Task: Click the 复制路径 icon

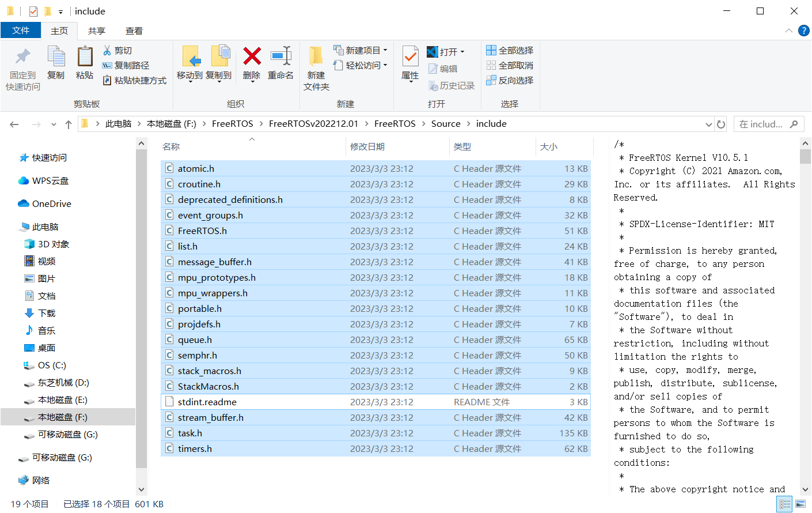Action: pyautogui.click(x=107, y=66)
